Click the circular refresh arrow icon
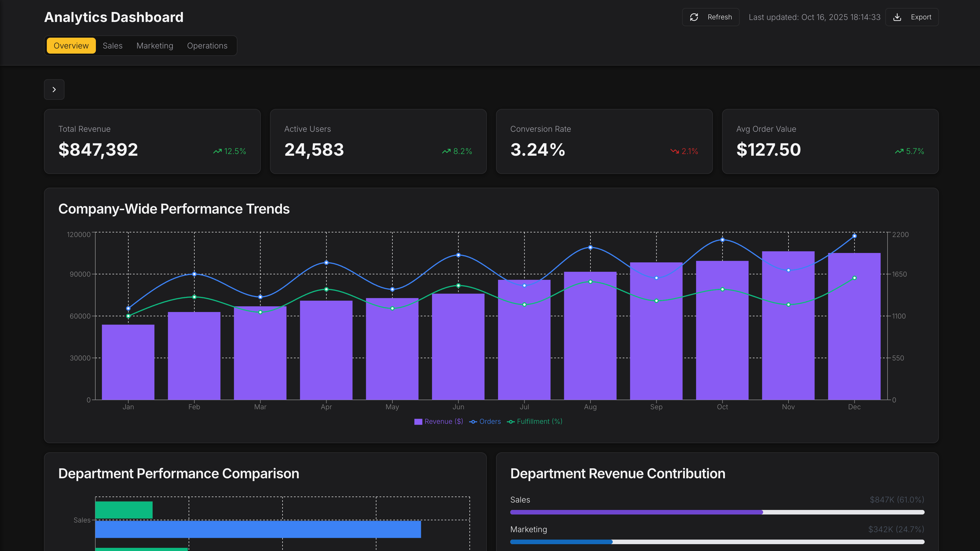The height and width of the screenshot is (551, 980). click(x=694, y=17)
